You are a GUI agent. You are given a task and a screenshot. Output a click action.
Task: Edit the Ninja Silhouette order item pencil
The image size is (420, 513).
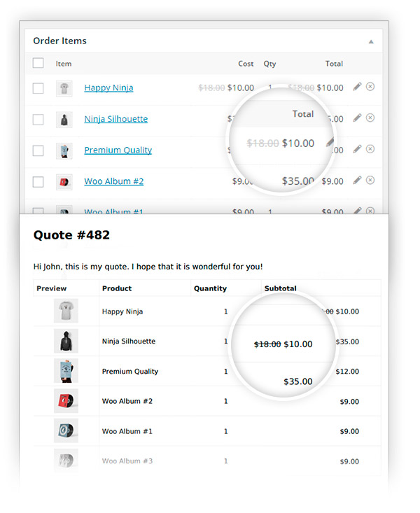pos(357,118)
